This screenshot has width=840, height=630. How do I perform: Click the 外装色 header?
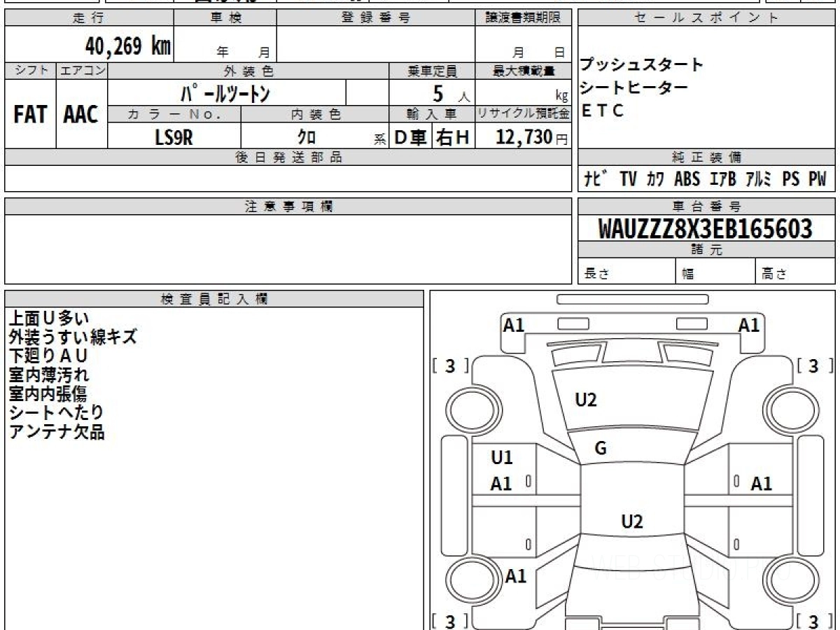click(x=248, y=71)
